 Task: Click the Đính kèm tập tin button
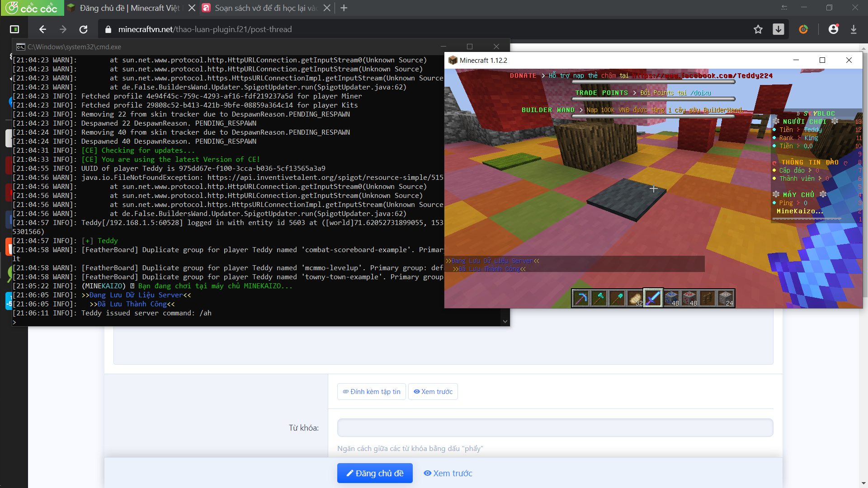click(x=371, y=392)
